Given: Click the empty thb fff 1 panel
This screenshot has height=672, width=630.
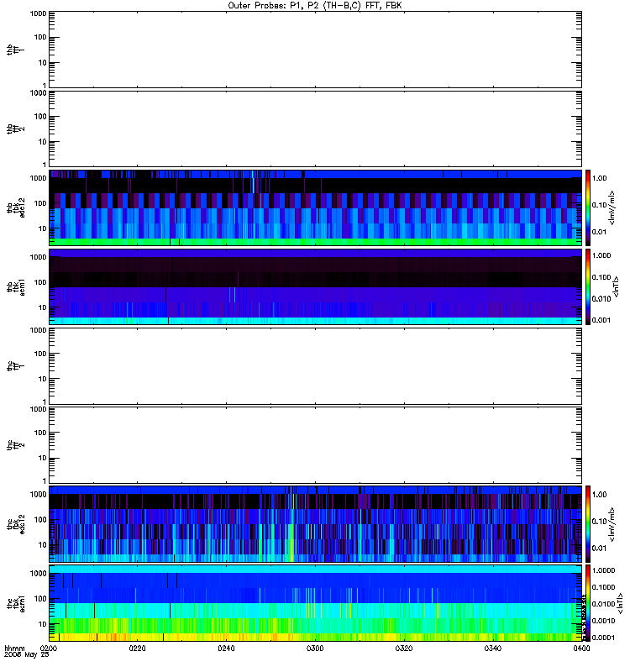Looking at the screenshot, I should point(316,50).
